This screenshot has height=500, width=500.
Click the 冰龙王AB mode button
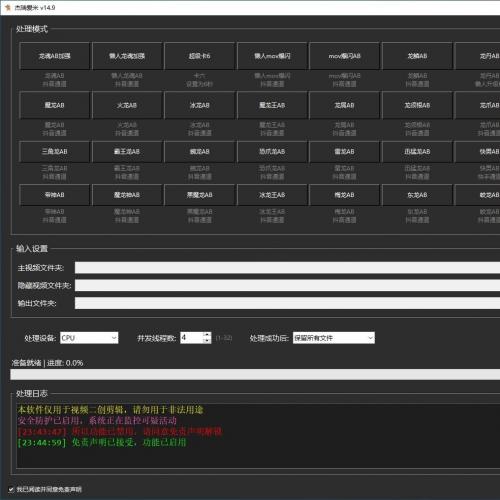click(272, 195)
